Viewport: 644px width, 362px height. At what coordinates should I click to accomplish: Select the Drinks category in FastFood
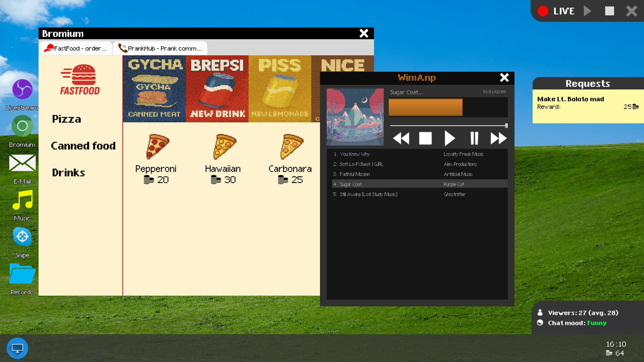[x=68, y=172]
